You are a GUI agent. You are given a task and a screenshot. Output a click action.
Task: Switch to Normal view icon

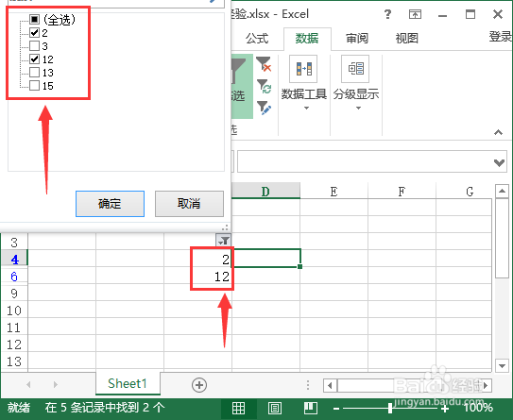(238, 408)
